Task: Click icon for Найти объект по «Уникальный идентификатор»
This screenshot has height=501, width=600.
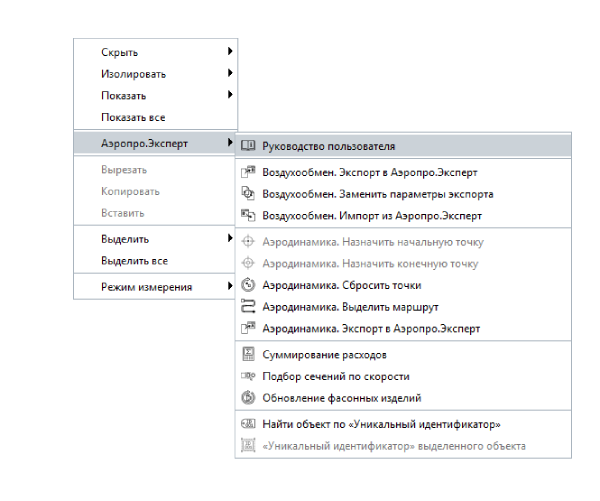Action: coord(249,425)
